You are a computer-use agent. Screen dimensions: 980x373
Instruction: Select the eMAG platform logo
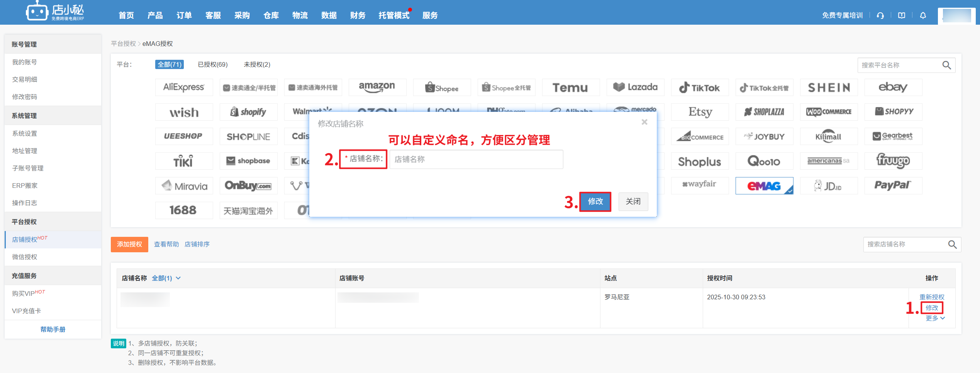pyautogui.click(x=764, y=186)
